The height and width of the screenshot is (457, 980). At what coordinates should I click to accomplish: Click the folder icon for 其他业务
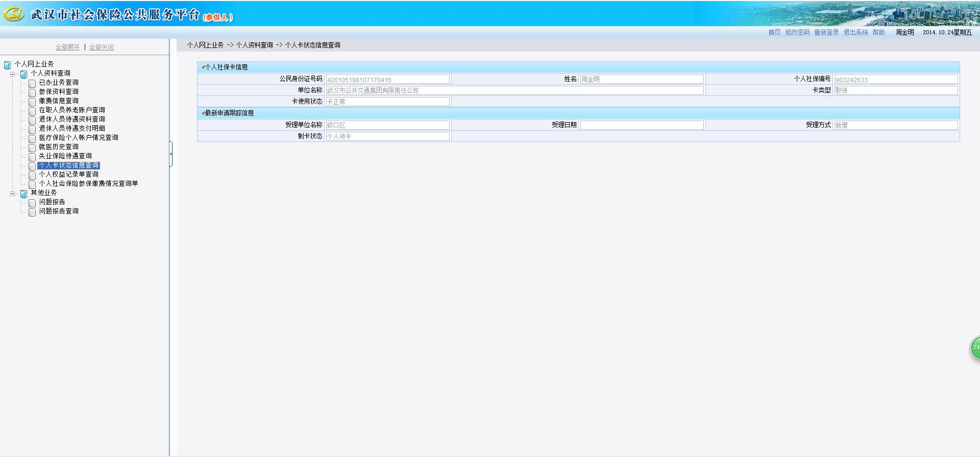[23, 194]
